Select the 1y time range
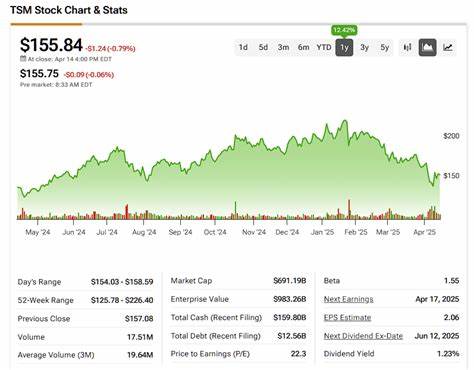The image size is (474, 370). [344, 48]
